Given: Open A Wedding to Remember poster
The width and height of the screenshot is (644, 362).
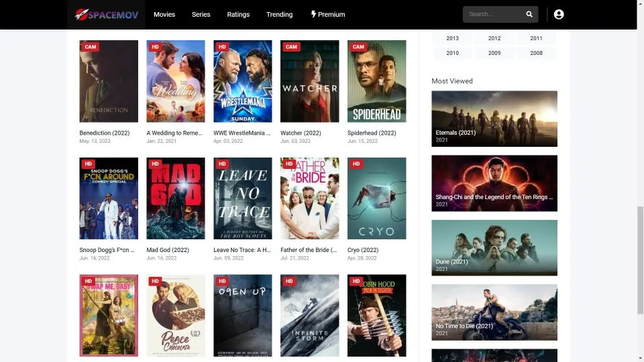Looking at the screenshot, I should click(x=176, y=81).
